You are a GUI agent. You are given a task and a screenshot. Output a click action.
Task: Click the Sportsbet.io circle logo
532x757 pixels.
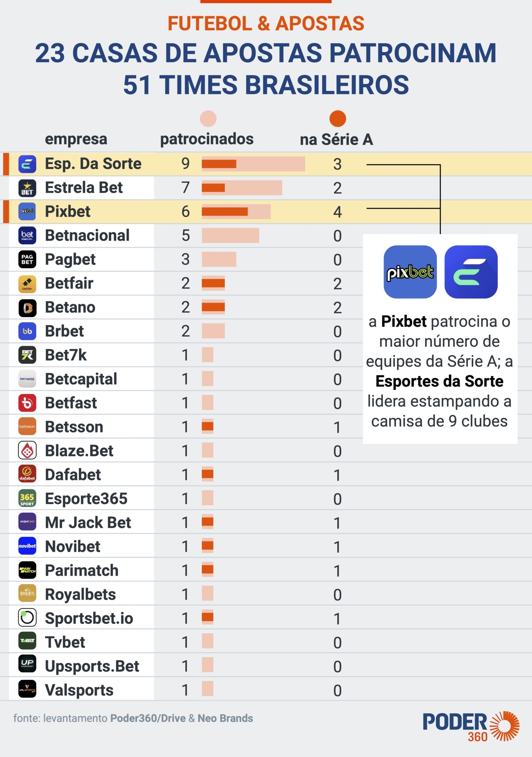pyautogui.click(x=27, y=618)
